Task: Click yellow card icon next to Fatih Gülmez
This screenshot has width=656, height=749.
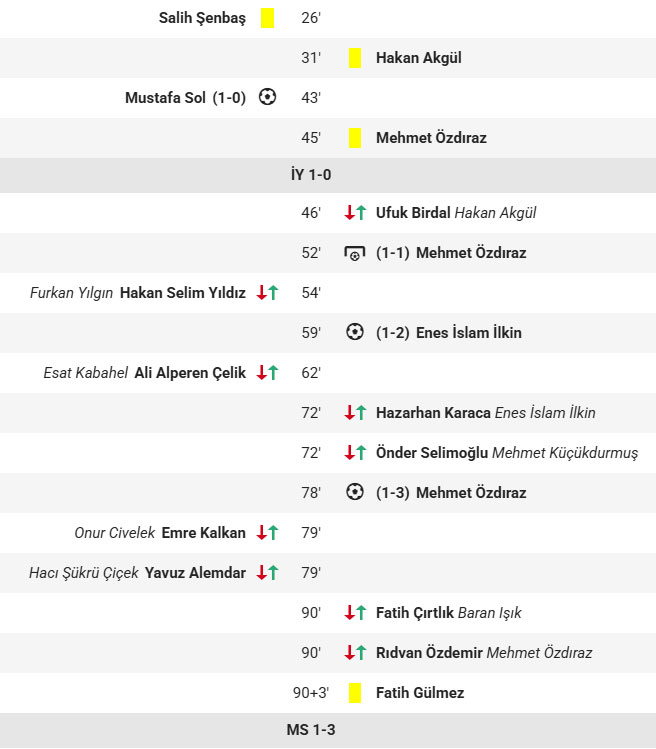Action: 355,692
